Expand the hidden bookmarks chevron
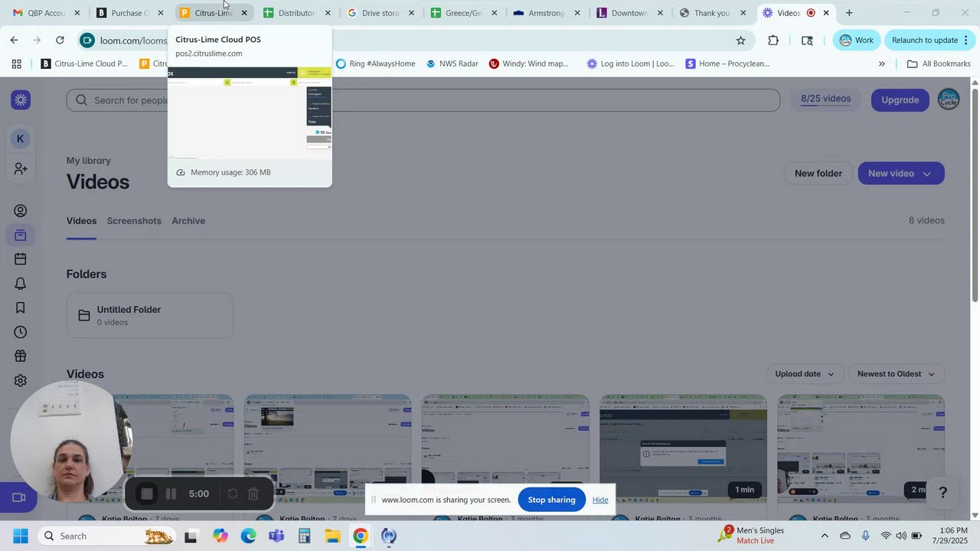 881,64
